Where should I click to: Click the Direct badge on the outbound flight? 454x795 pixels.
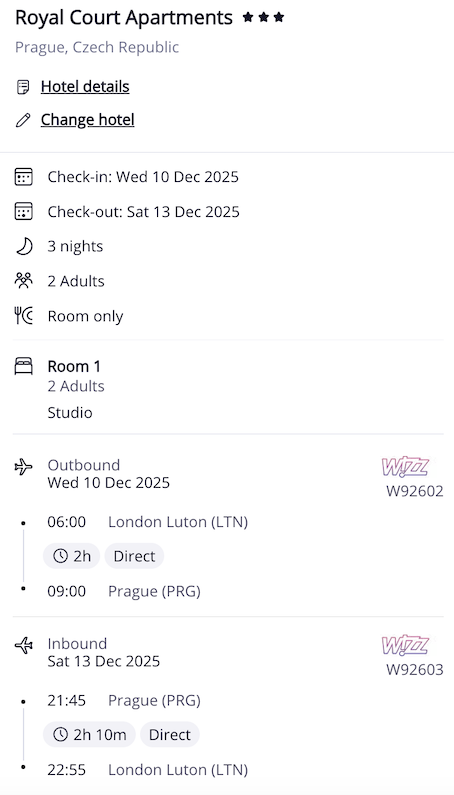click(134, 556)
